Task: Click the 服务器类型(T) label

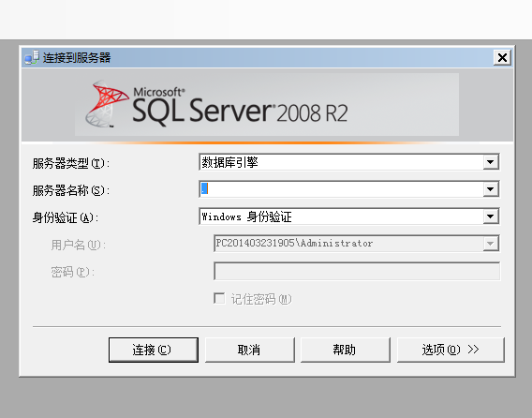Action: (x=71, y=164)
